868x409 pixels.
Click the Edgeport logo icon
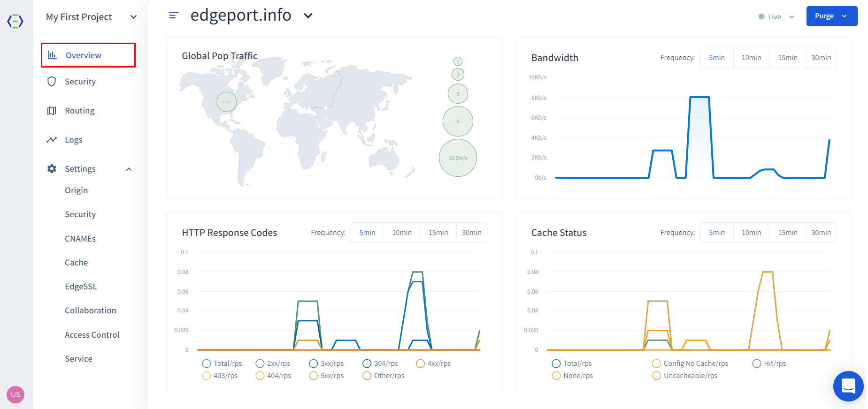pos(15,21)
